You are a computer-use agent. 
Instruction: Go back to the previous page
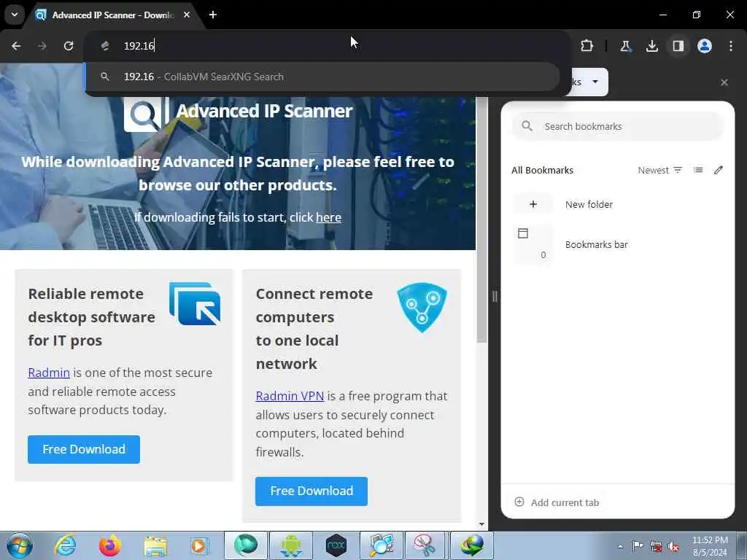click(x=16, y=46)
